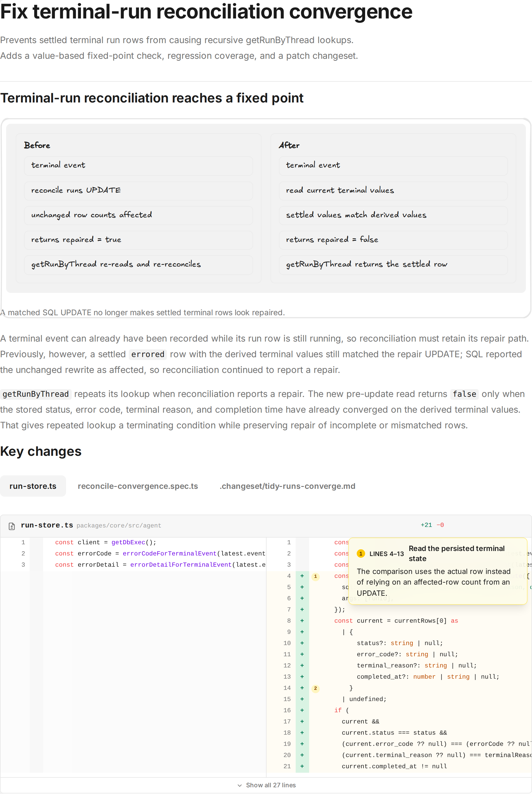Viewport: 532px width, 794px height.
Task: Click the 'returns repaired = true' step
Action: click(x=138, y=240)
